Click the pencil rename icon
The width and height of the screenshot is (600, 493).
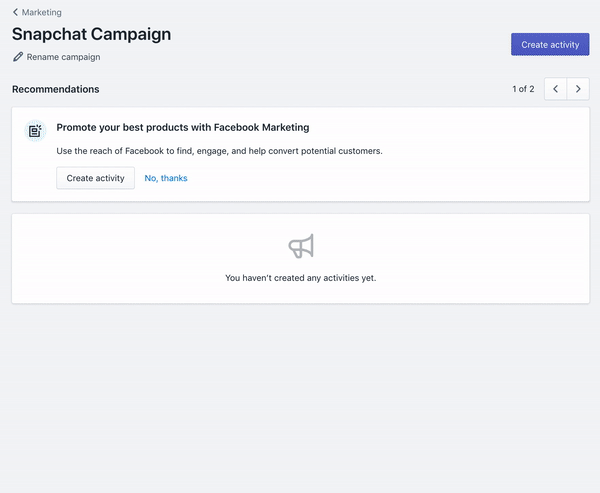pyautogui.click(x=18, y=57)
